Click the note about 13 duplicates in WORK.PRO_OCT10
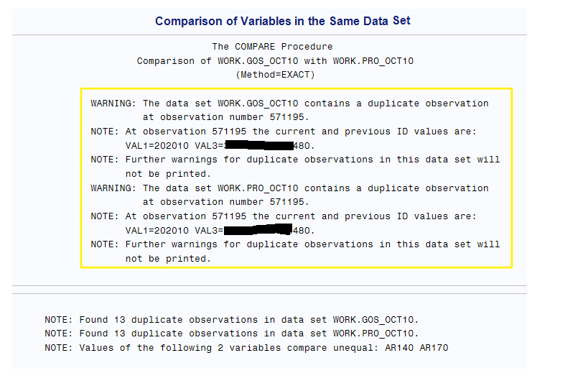This screenshot has height=386, width=588. pyautogui.click(x=231, y=334)
